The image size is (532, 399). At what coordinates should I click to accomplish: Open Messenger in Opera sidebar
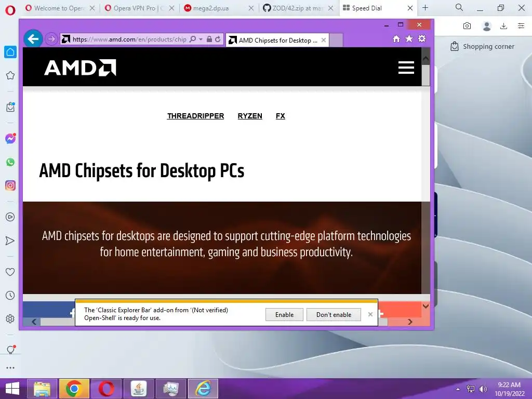10,138
